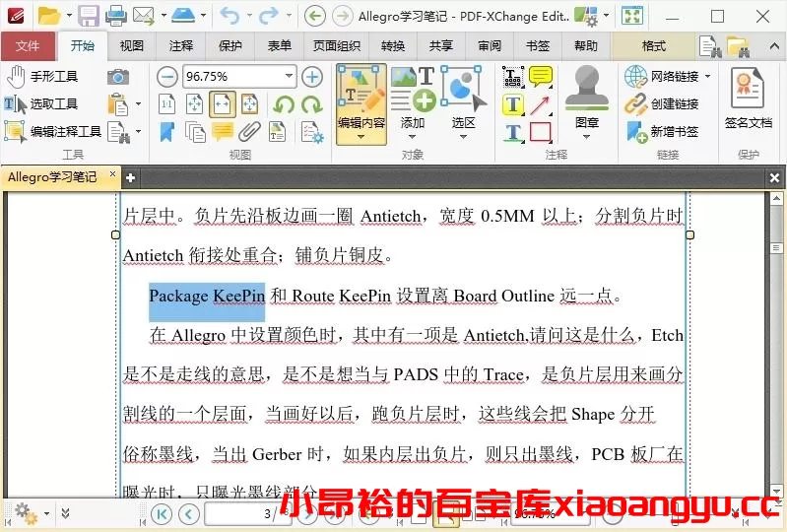The height and width of the screenshot is (532, 787).
Task: Switch to the 页面组织 ribbon tab
Action: [x=337, y=46]
